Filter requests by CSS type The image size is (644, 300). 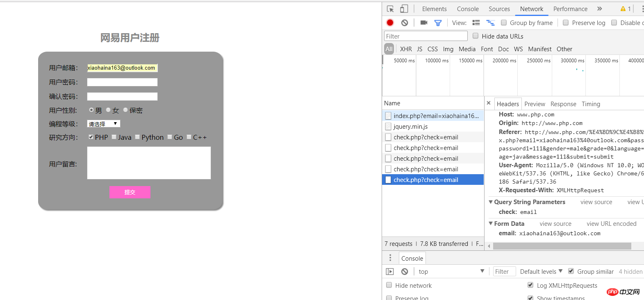(x=432, y=49)
